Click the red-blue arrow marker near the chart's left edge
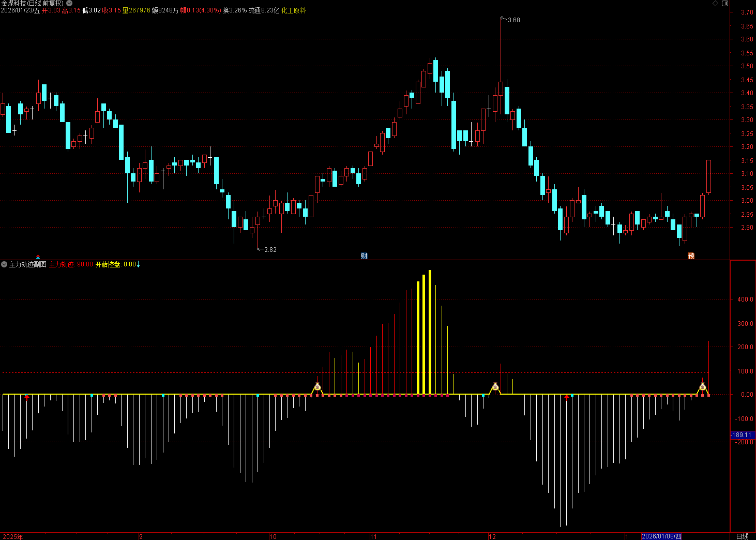The height and width of the screenshot is (540, 756). click(38, 256)
